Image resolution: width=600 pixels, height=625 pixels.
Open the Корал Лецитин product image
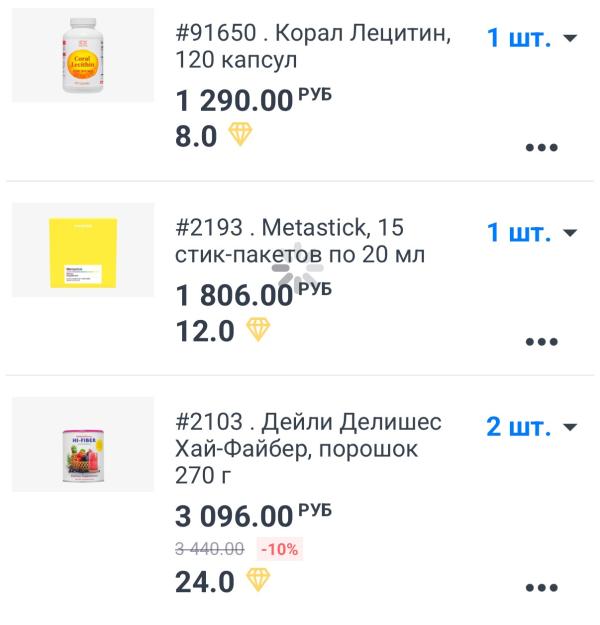(x=83, y=55)
